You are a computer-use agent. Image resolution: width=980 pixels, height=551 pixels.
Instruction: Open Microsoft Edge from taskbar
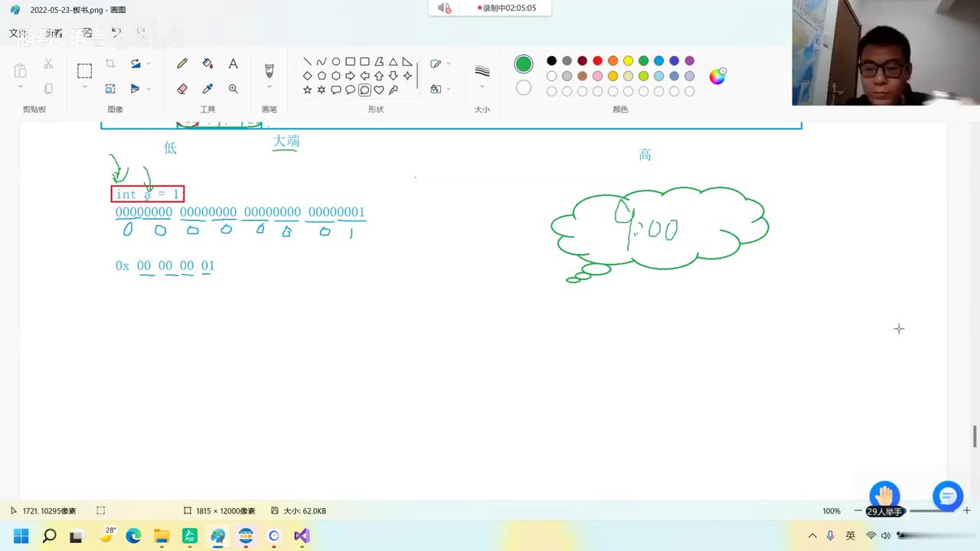133,536
